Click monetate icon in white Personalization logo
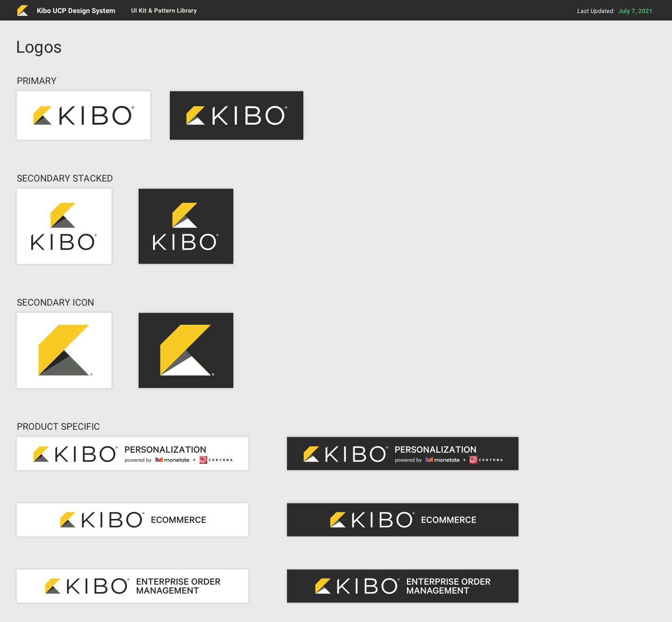 [x=159, y=460]
